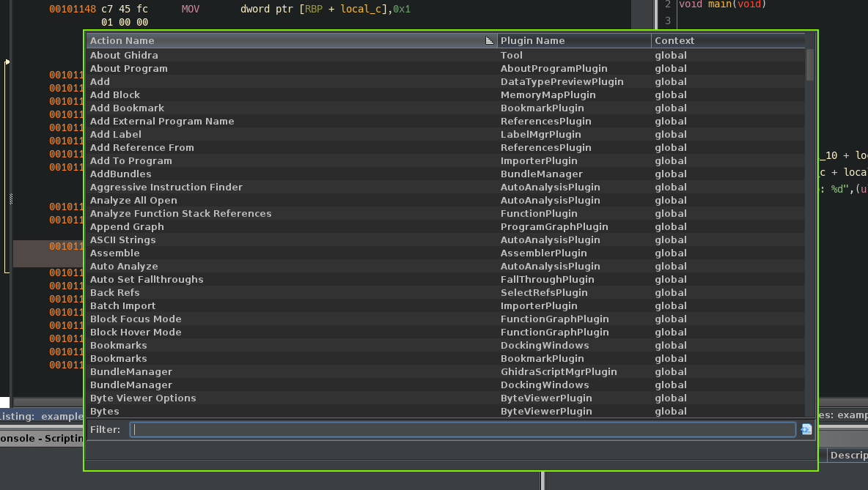The width and height of the screenshot is (868, 490).
Task: Select the Add Bookmark action row
Action: pos(446,108)
